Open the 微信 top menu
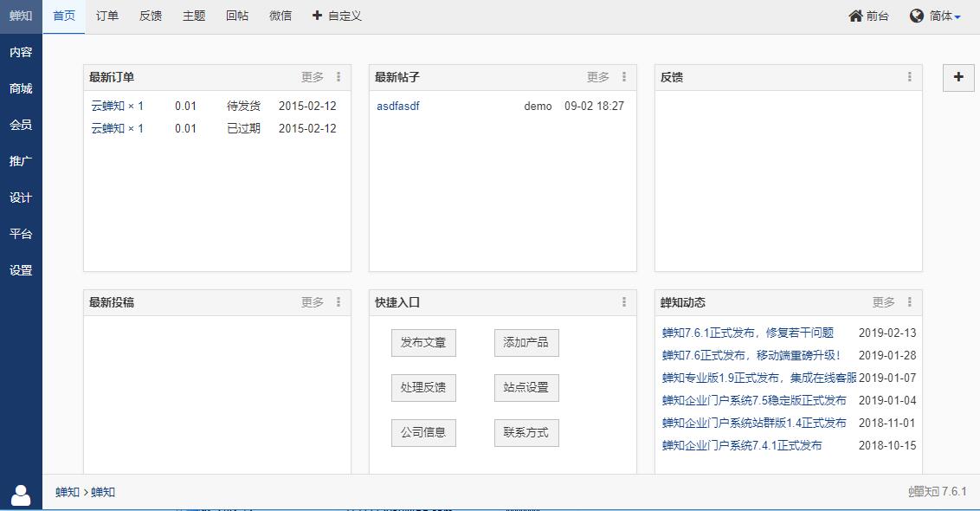980x511 pixels. (x=280, y=16)
